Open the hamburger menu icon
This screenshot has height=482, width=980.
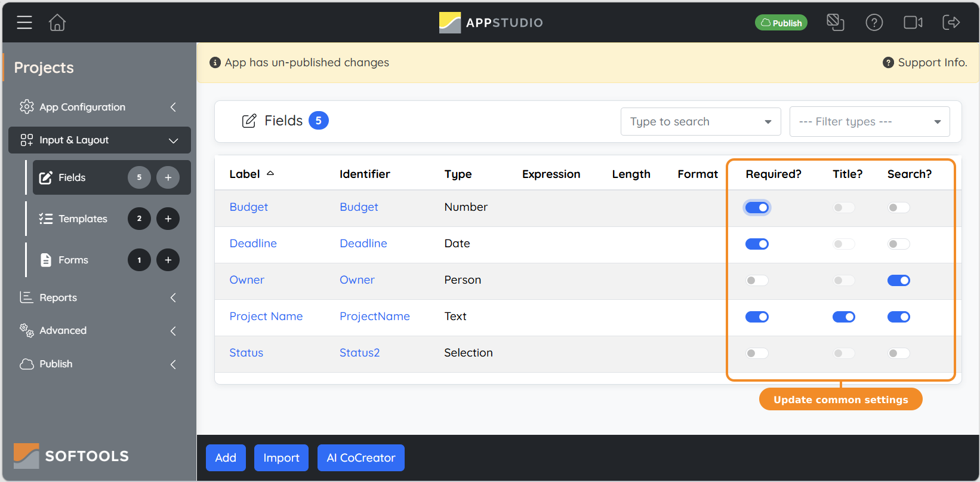click(24, 23)
